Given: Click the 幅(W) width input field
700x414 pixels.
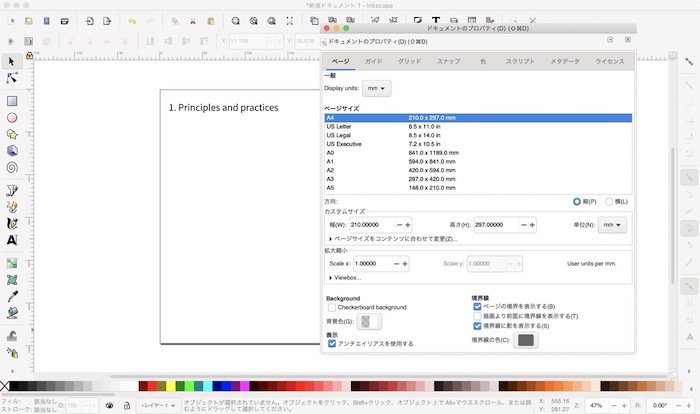Looking at the screenshot, I should (372, 225).
